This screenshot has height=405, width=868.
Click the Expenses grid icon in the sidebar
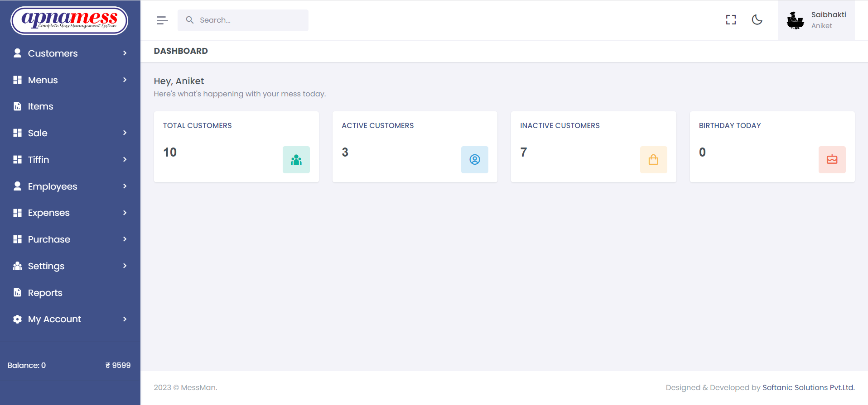point(17,213)
